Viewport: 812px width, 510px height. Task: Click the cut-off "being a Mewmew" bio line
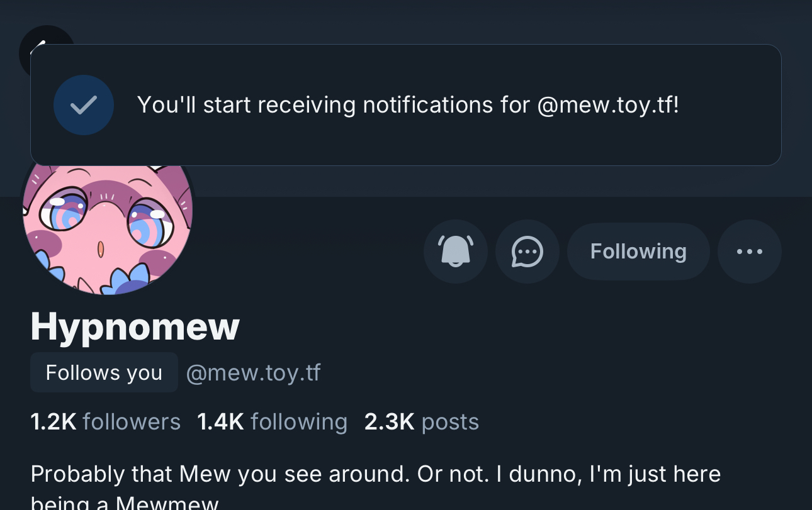(x=125, y=503)
